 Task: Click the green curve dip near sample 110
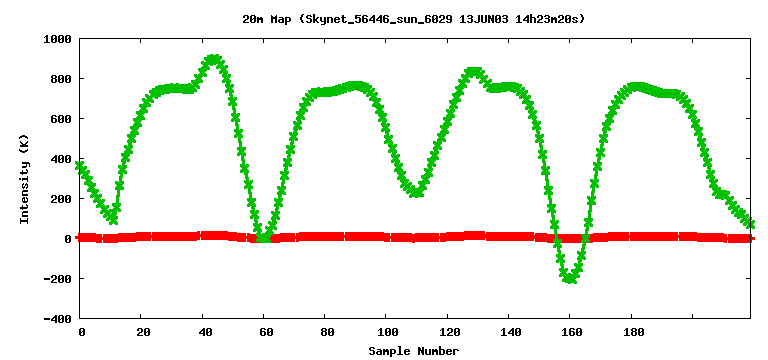click(x=416, y=192)
